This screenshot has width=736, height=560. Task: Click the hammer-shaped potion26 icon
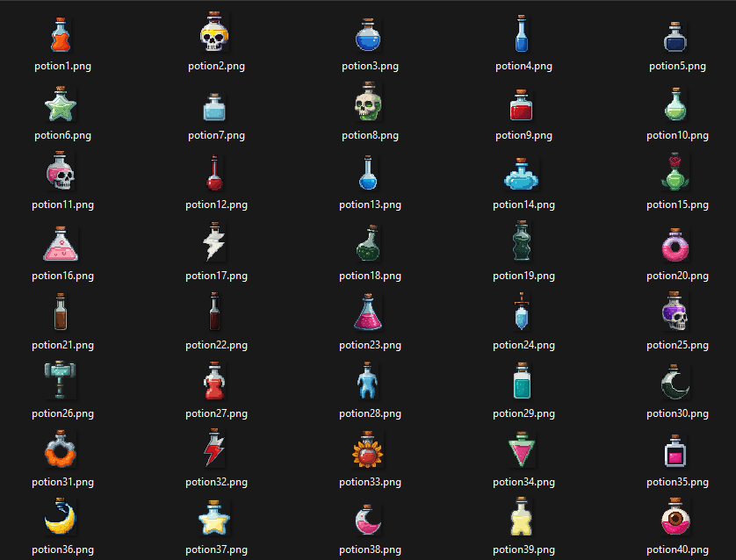[60, 380]
